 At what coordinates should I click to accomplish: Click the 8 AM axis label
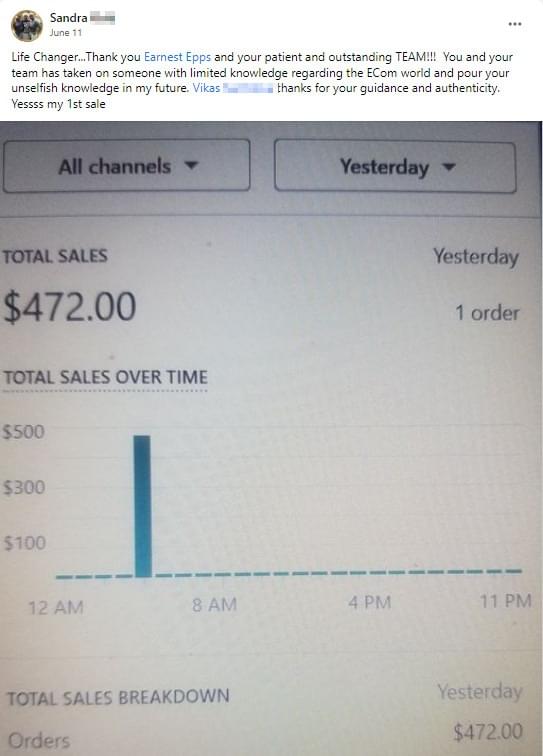(214, 605)
